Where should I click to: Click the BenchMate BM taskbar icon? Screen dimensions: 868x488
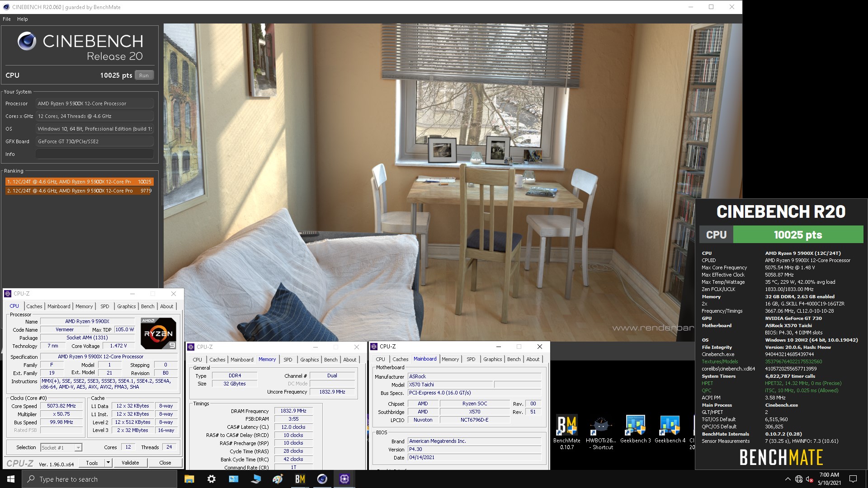(300, 479)
